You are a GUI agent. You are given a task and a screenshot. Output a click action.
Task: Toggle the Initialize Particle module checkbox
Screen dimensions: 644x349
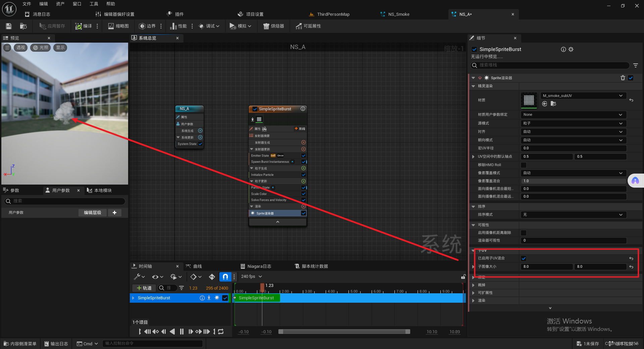tap(304, 175)
